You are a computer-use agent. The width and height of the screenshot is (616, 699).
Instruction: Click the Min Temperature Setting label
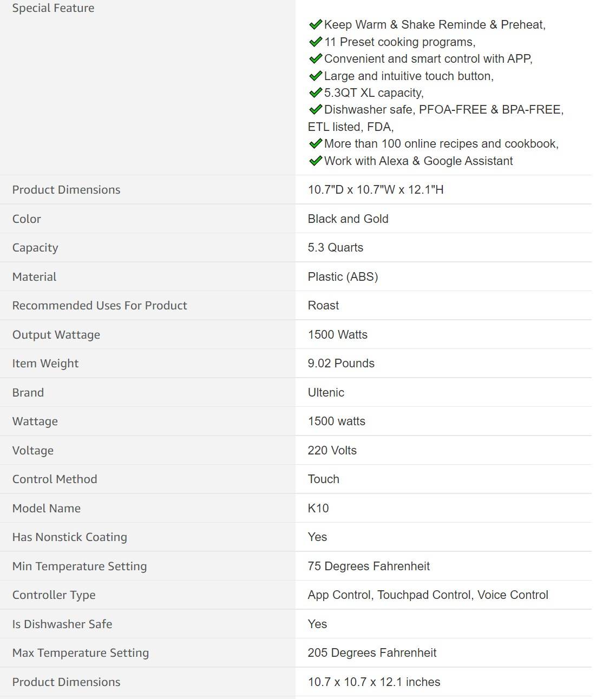click(x=80, y=566)
